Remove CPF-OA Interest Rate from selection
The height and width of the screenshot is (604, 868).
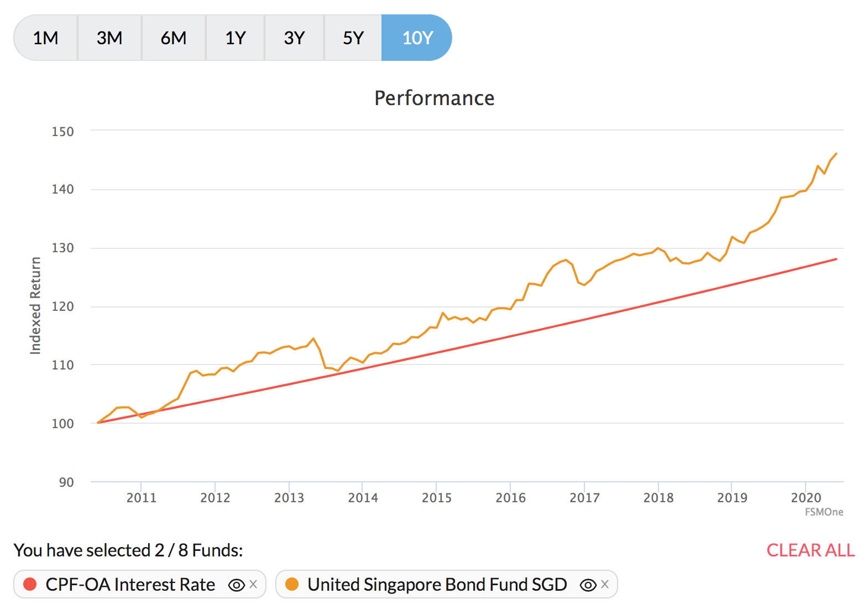pyautogui.click(x=253, y=584)
